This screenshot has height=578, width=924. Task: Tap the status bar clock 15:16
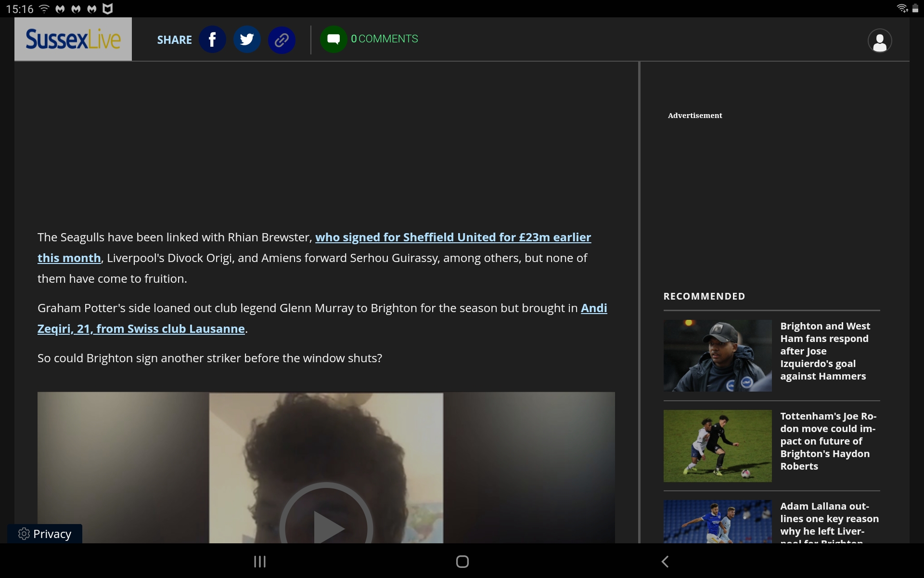point(20,9)
